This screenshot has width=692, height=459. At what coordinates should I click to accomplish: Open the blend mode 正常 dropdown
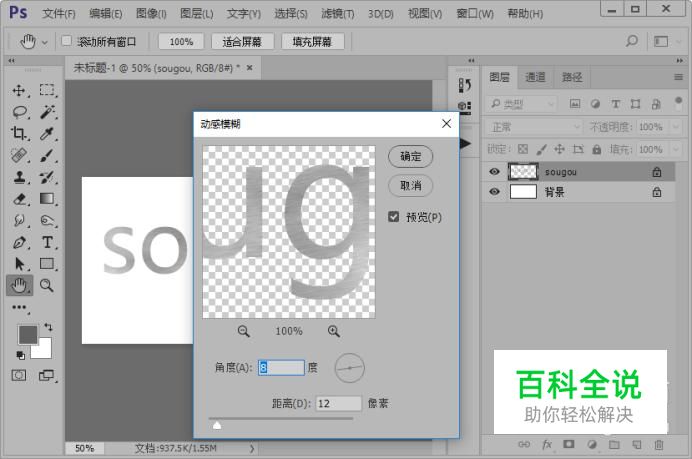pyautogui.click(x=535, y=127)
